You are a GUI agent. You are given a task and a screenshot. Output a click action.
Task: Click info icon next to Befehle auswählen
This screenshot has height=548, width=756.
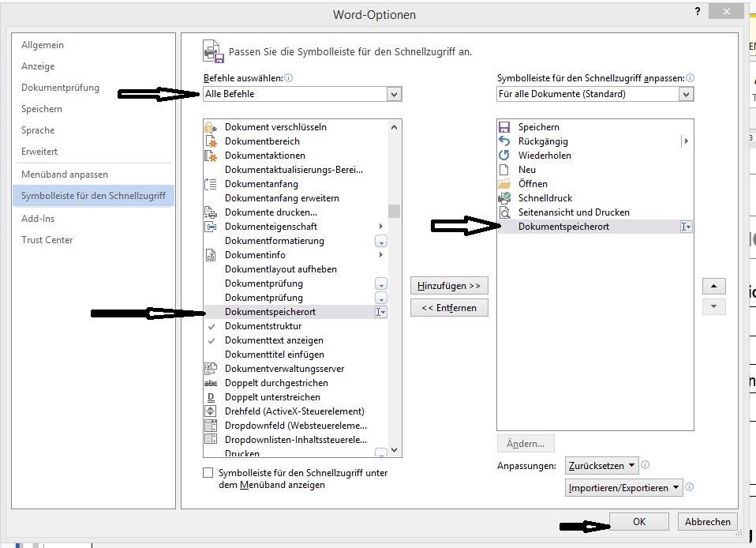click(x=288, y=77)
